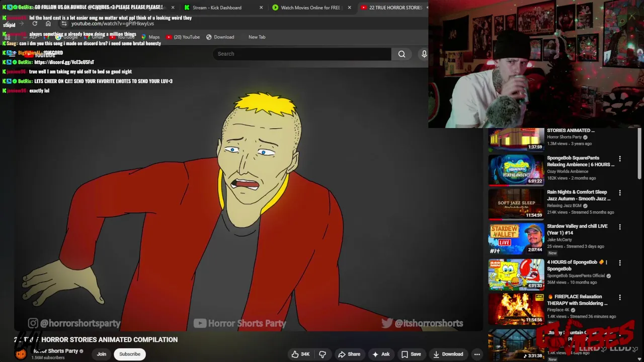This screenshot has width=644, height=362.
Task: Go to browser home page icon
Action: [48, 24]
